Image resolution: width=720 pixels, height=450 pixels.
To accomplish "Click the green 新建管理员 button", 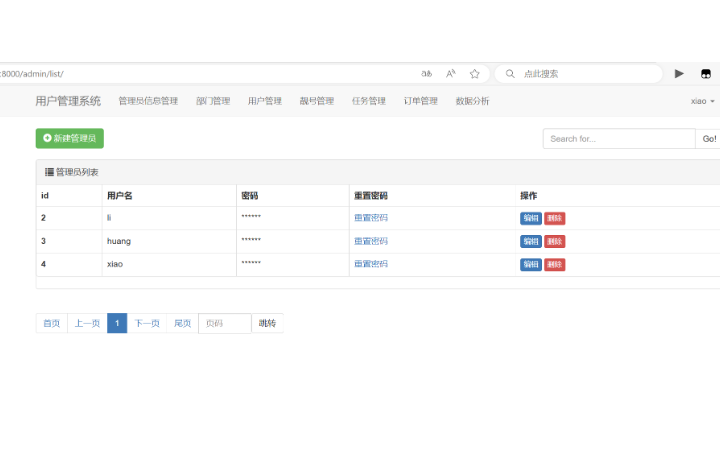I will 70,138.
